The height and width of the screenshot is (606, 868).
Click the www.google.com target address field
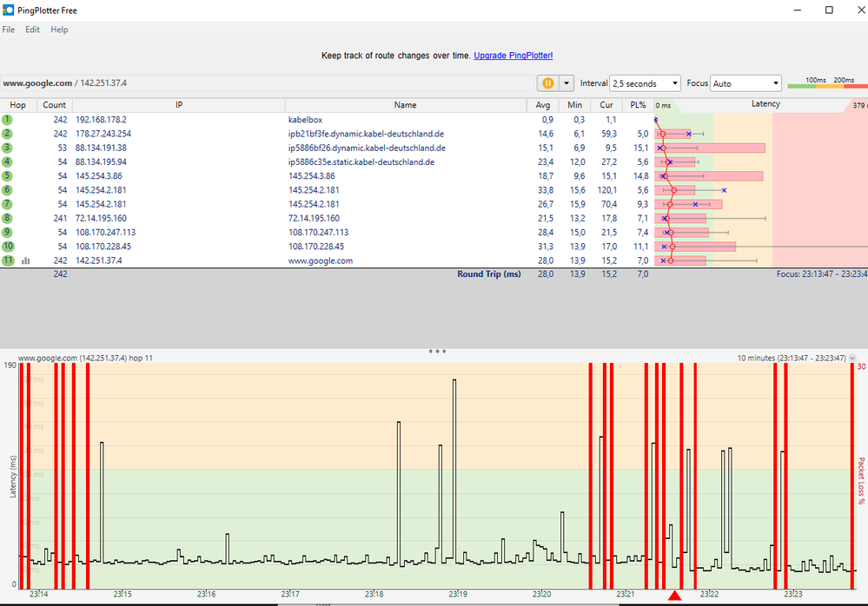[x=268, y=83]
